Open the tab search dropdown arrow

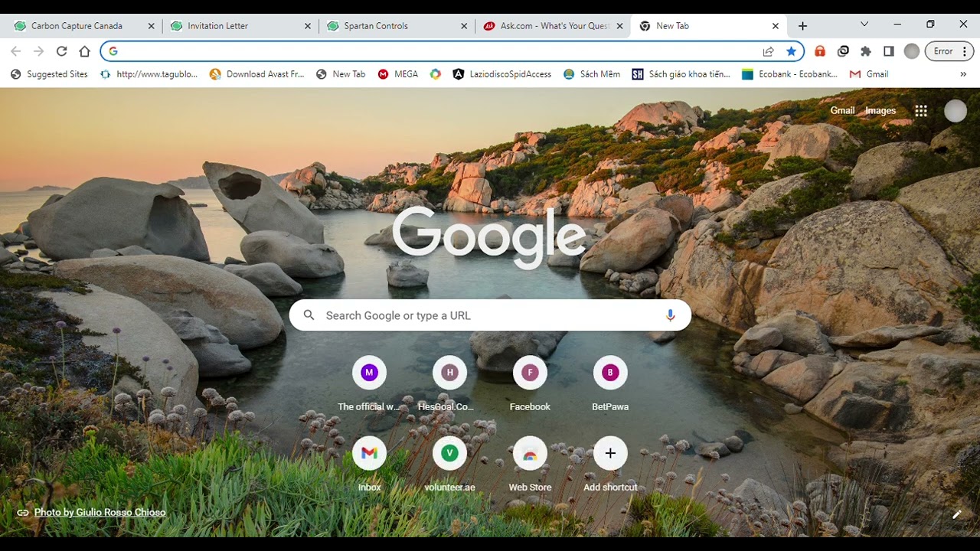pyautogui.click(x=864, y=24)
